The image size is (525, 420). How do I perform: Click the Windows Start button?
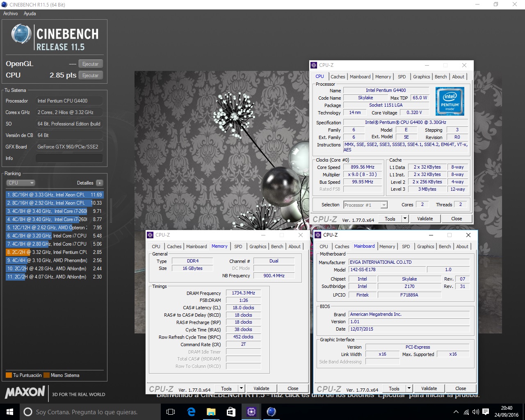point(10,412)
